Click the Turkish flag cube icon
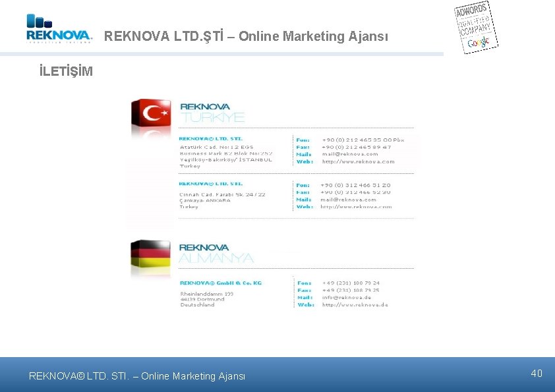 click(x=151, y=113)
